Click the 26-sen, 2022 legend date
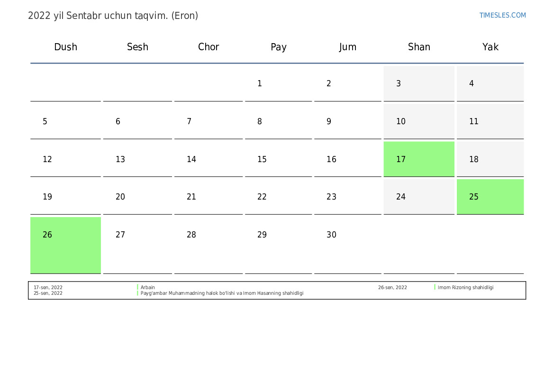The width and height of the screenshot is (554, 392). click(x=392, y=287)
